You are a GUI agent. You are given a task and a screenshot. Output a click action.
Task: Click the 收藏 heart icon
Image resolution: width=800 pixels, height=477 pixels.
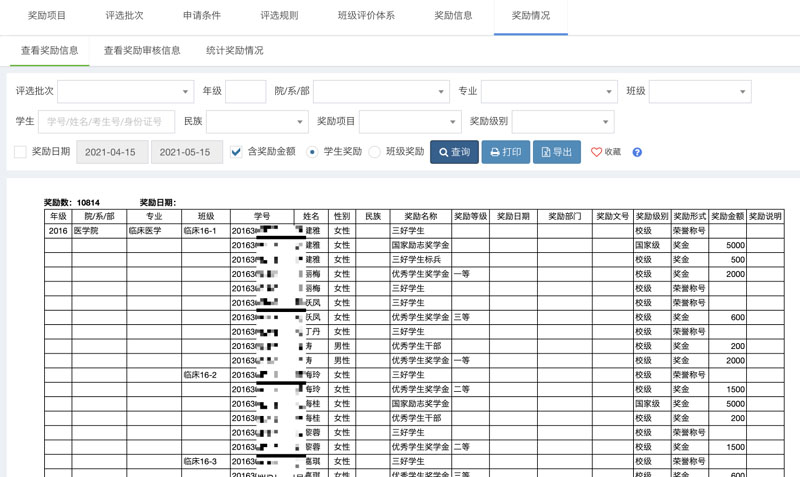[597, 153]
